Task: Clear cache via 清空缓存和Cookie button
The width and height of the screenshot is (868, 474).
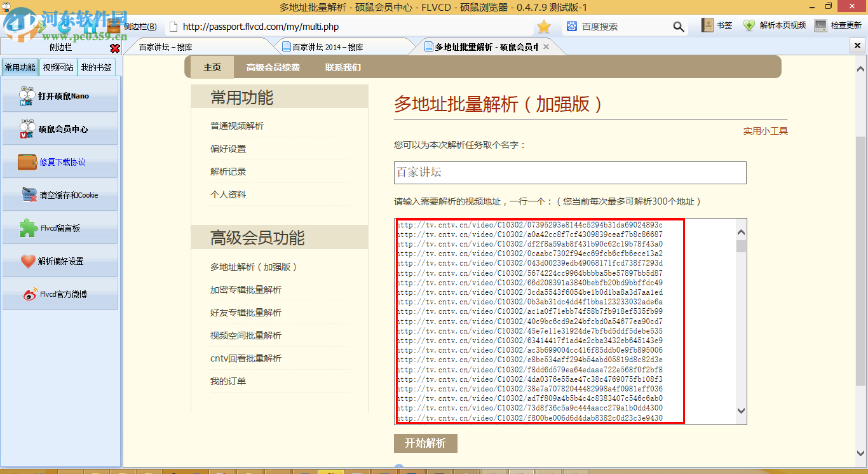Action: (x=60, y=195)
